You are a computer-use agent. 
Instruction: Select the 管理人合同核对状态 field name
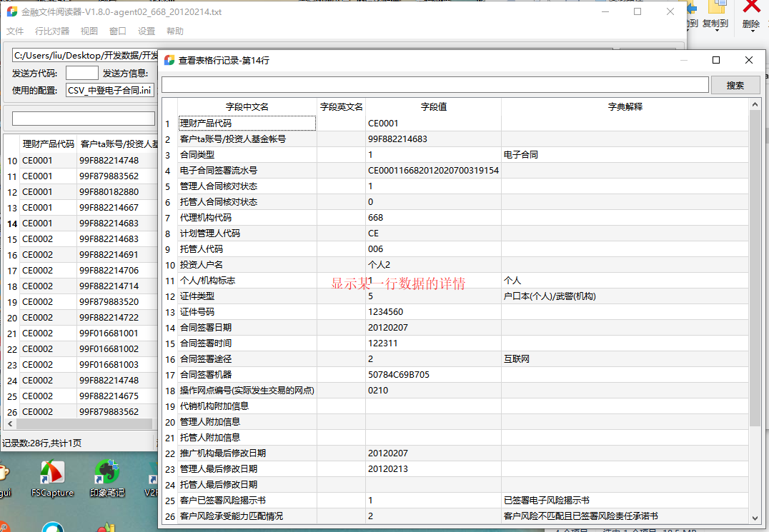click(247, 186)
